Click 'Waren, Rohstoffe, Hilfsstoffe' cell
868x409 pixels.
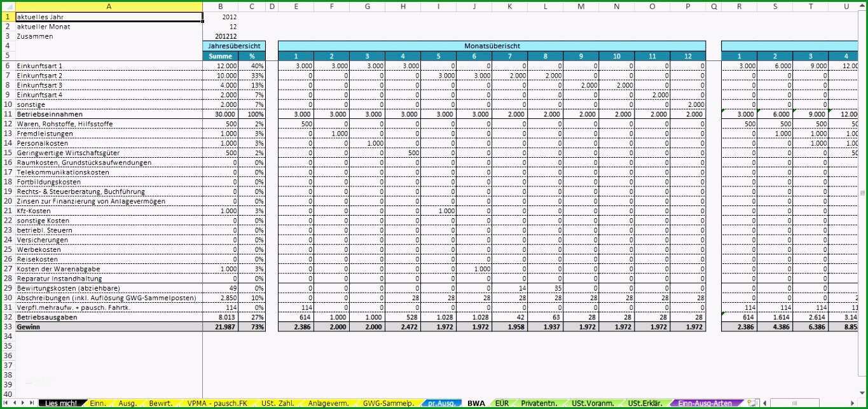pos(109,123)
